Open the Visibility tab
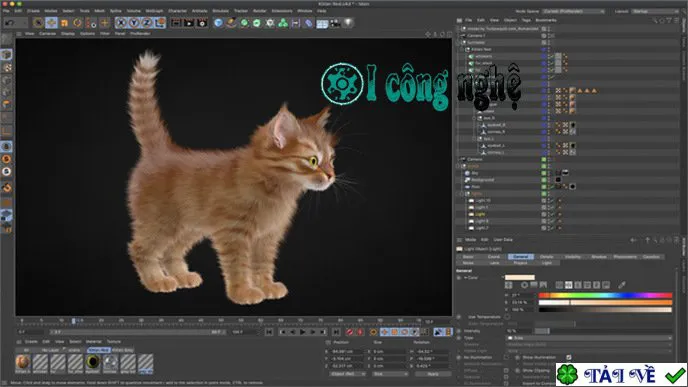This screenshot has height=387, width=688. point(573,257)
